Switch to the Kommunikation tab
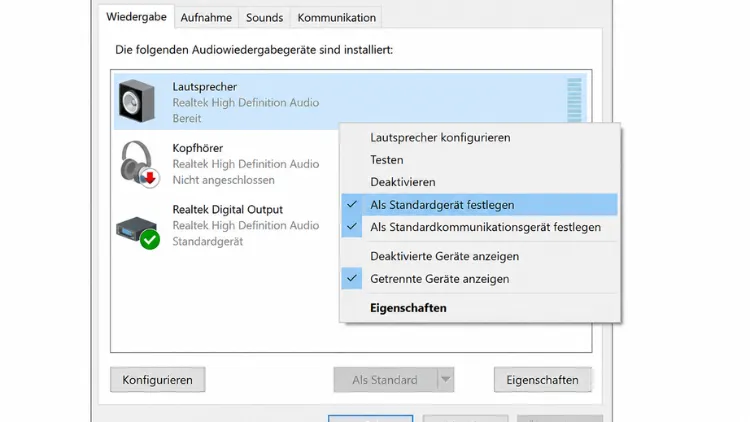The width and height of the screenshot is (750, 422). 337,18
